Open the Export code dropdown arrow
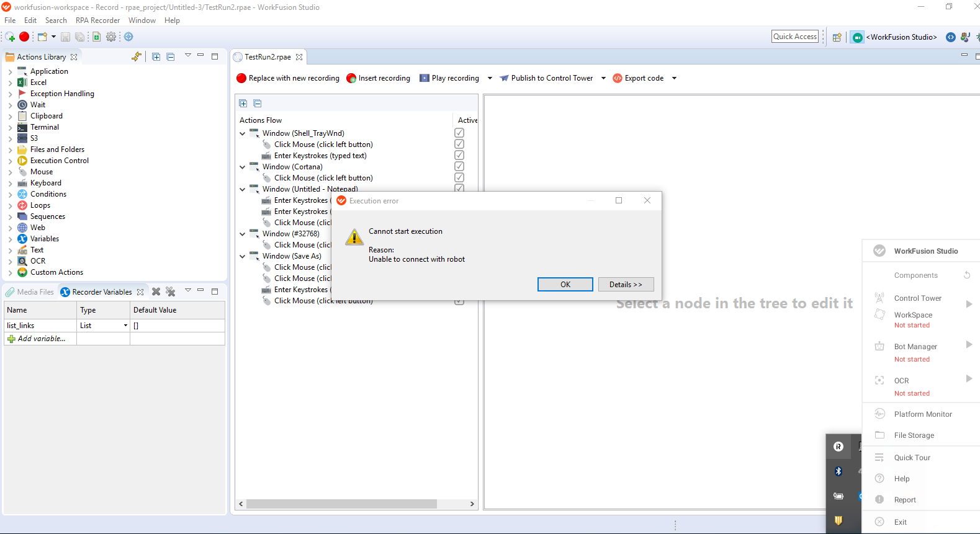The image size is (980, 534). 674,78
